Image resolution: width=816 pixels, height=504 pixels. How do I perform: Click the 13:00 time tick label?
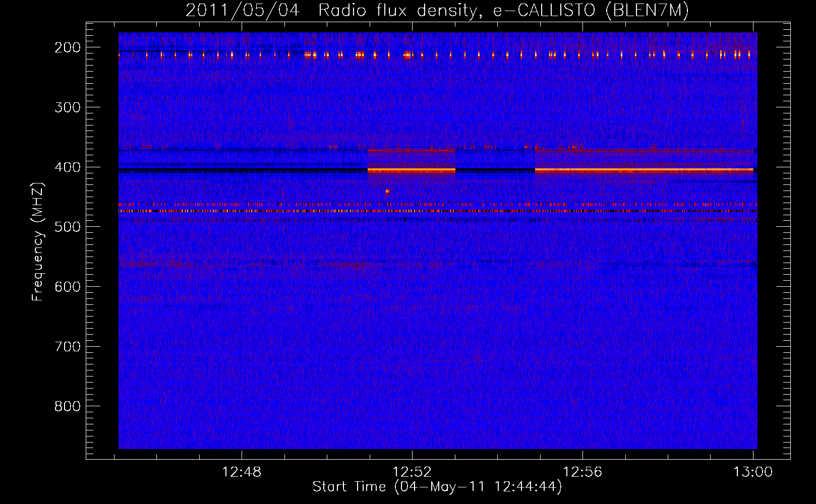(753, 472)
